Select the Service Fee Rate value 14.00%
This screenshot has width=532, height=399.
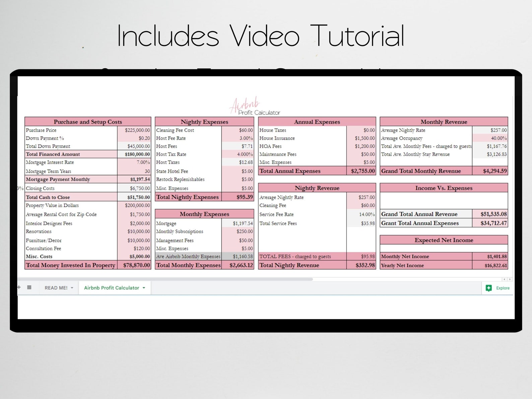(361, 214)
